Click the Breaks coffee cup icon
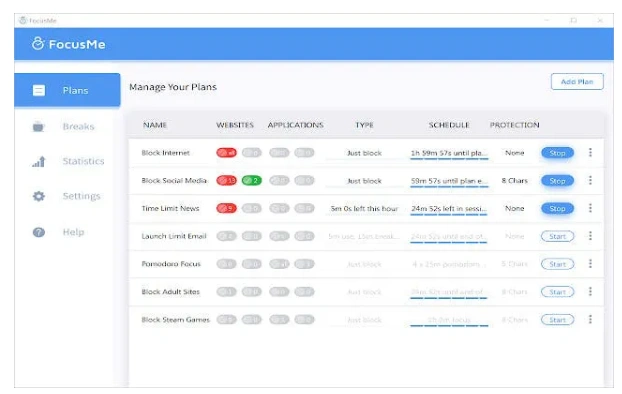 pos(38,127)
